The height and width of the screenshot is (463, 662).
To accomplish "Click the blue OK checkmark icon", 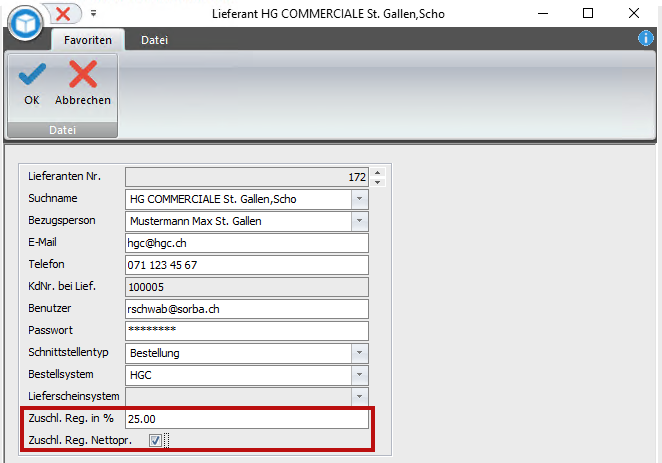I will tap(32, 74).
